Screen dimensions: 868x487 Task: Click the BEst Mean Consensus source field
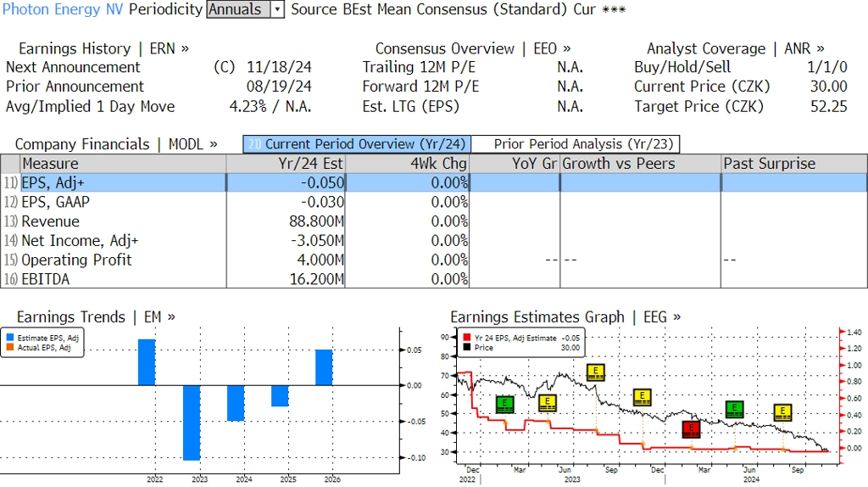pyautogui.click(x=454, y=9)
